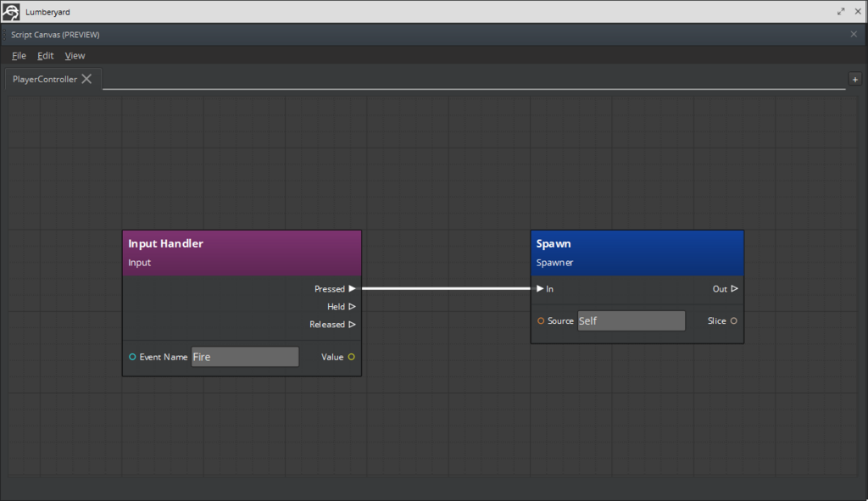
Task: Open the File menu
Action: (x=19, y=55)
